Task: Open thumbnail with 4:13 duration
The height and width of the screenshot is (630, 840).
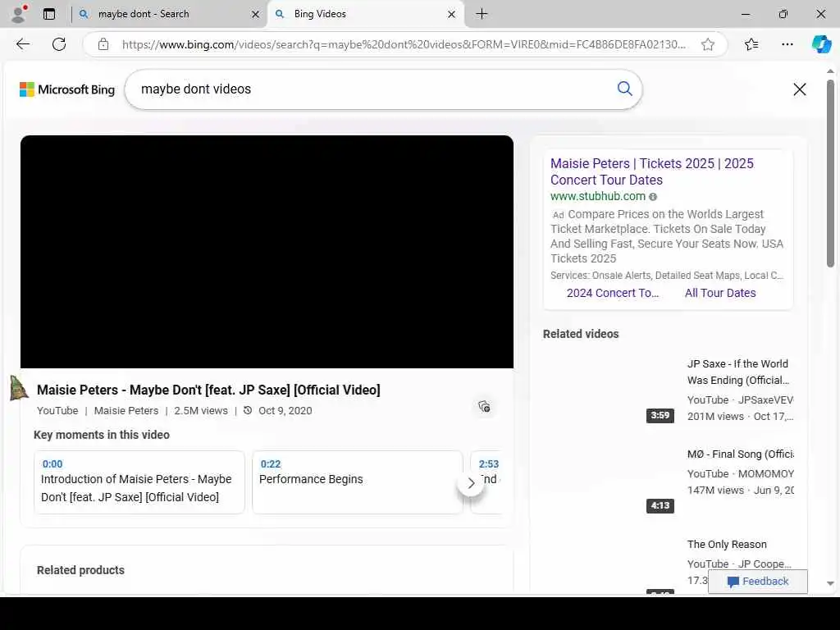Action: [609, 481]
